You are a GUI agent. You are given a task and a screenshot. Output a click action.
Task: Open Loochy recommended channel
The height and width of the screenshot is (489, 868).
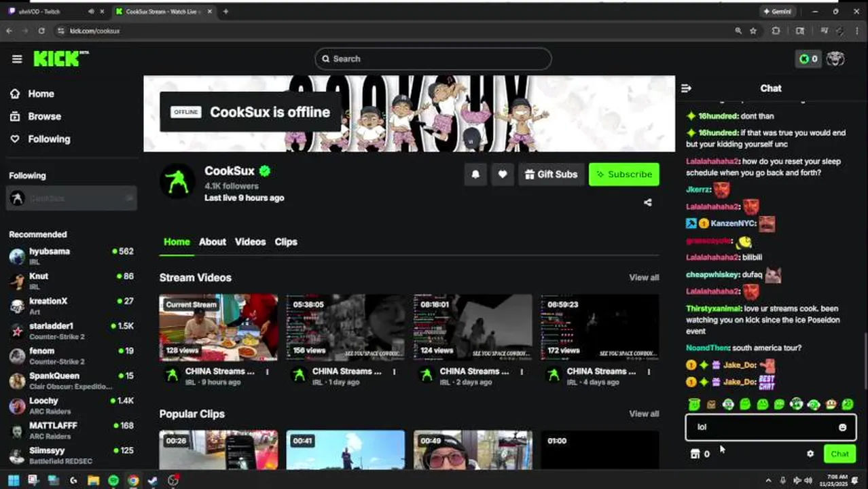(x=71, y=405)
